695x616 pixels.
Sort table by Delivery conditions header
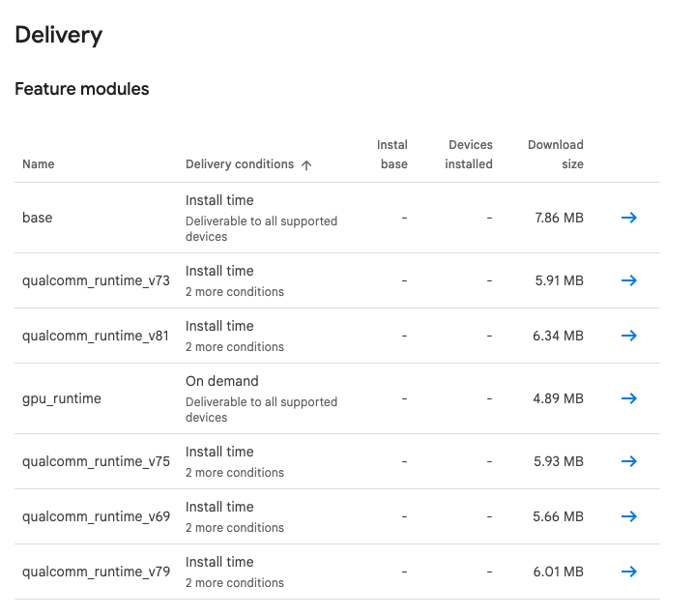[x=240, y=164]
